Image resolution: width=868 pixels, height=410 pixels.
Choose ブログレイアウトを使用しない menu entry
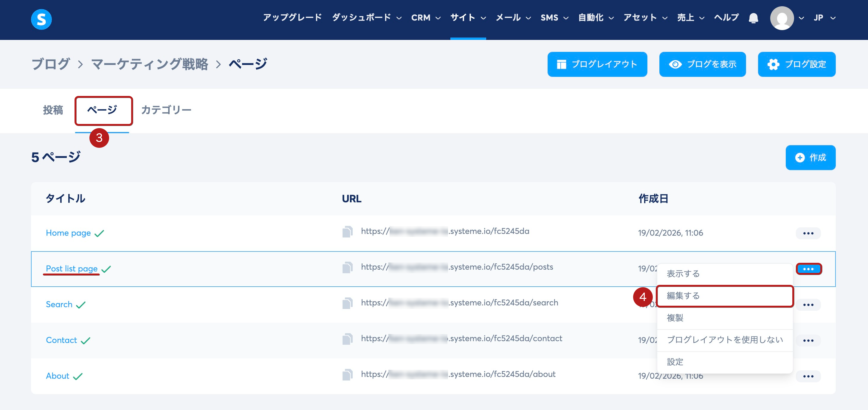click(x=724, y=340)
